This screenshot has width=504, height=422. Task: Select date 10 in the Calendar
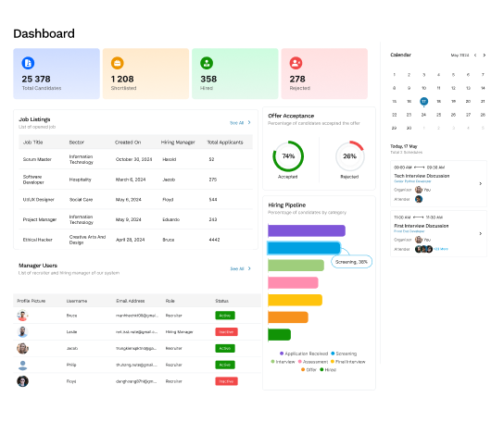pos(424,88)
